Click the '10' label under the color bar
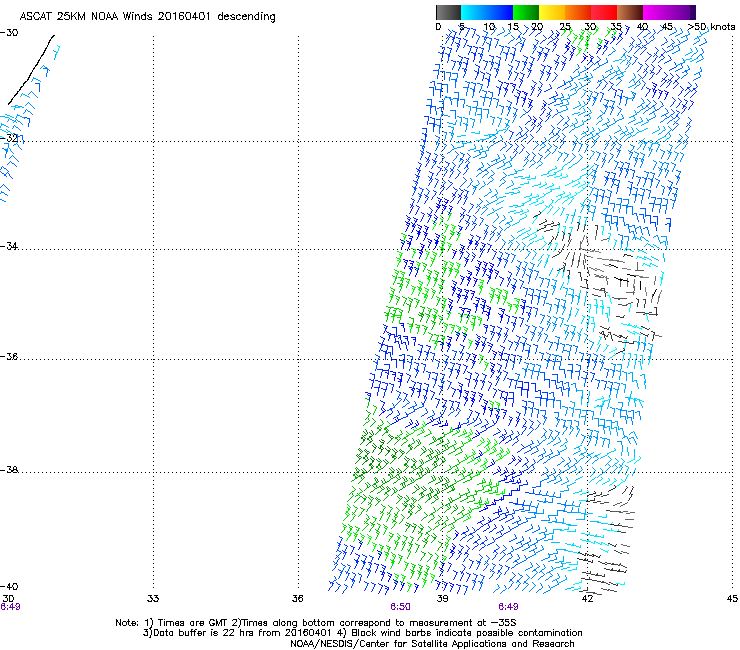The image size is (740, 650). pos(489,27)
